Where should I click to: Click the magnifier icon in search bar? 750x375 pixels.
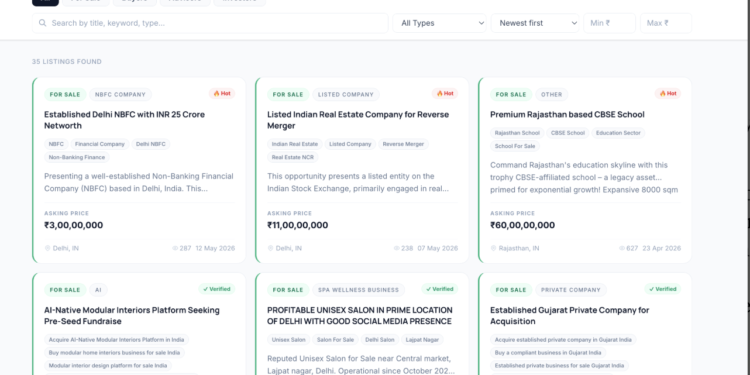point(43,23)
